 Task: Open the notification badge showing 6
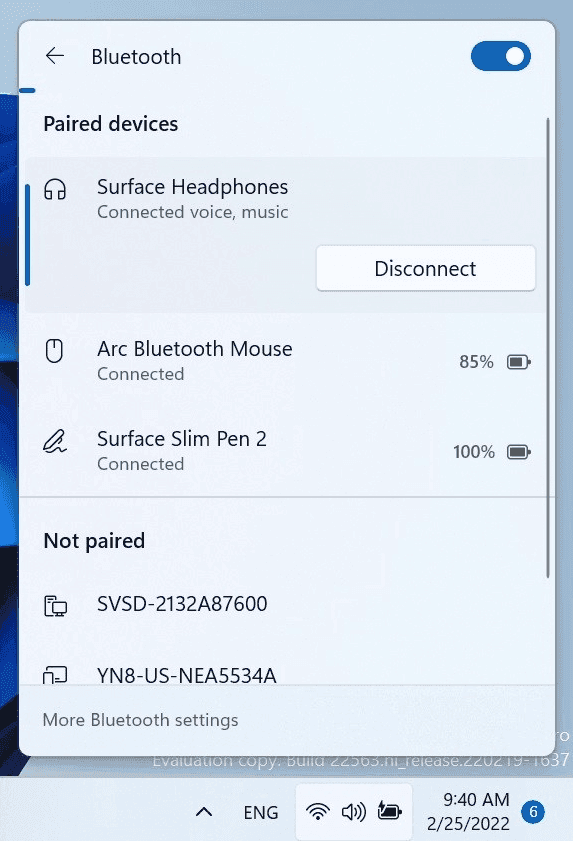pos(533,812)
